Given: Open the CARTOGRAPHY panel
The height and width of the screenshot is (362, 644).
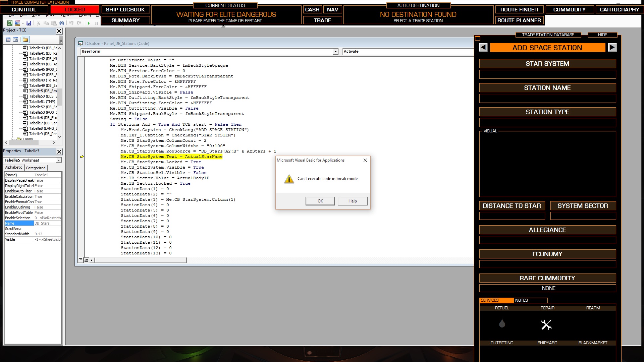Looking at the screenshot, I should coord(620,9).
